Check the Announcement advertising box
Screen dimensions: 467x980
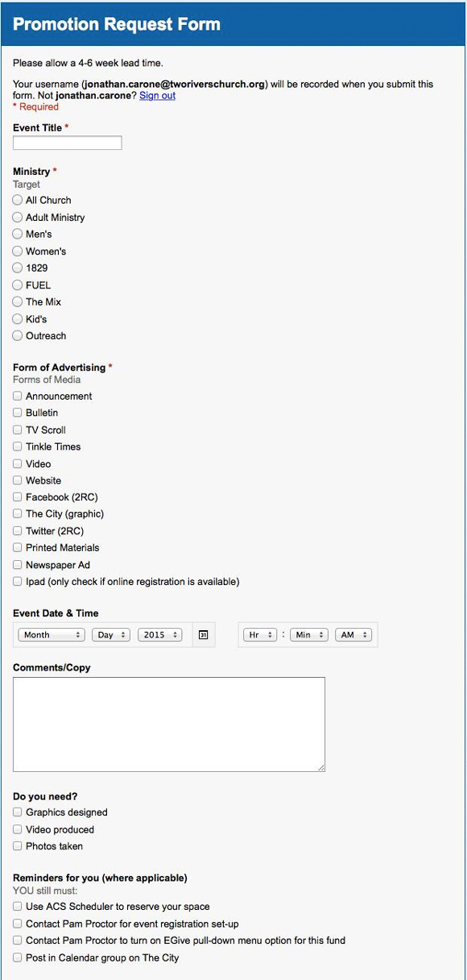(18, 396)
